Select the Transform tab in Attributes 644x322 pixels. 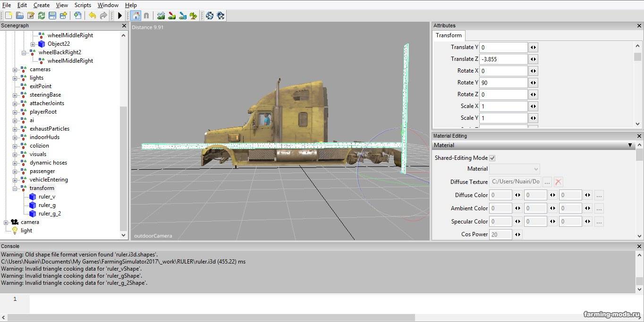pos(449,35)
